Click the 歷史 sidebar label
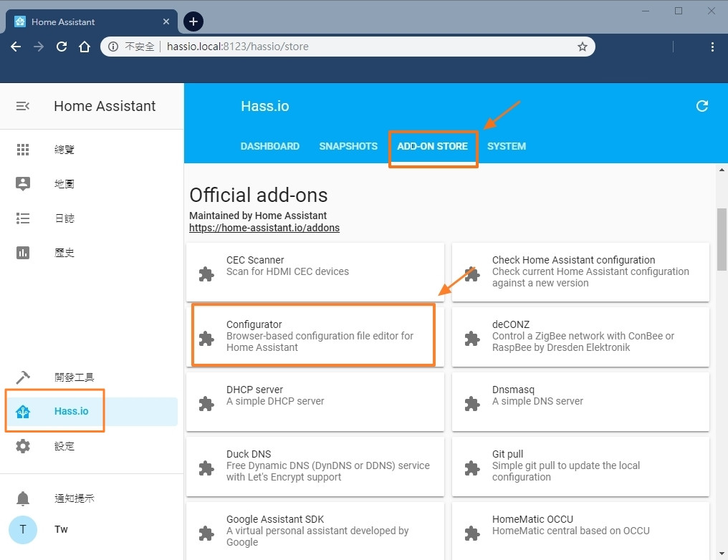This screenshot has width=728, height=560. pyautogui.click(x=64, y=253)
